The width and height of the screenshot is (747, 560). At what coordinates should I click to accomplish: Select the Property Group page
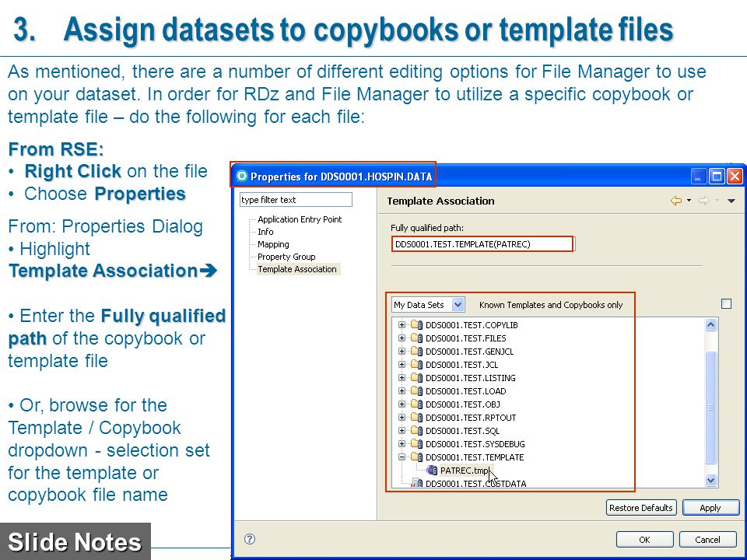click(286, 257)
